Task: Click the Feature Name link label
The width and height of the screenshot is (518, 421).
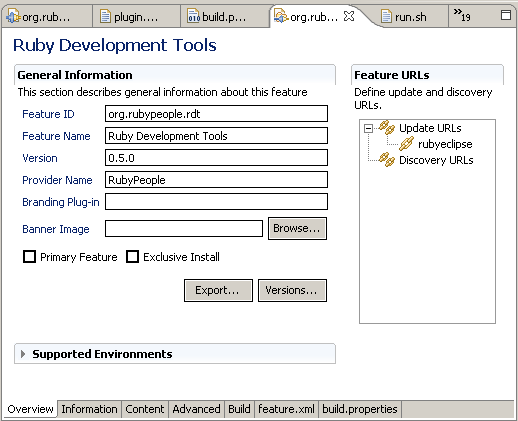Action: tap(56, 136)
